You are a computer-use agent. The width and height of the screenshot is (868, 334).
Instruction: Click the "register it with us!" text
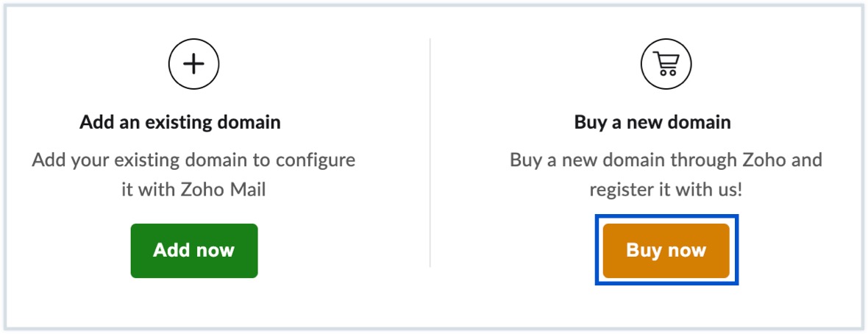coord(666,189)
